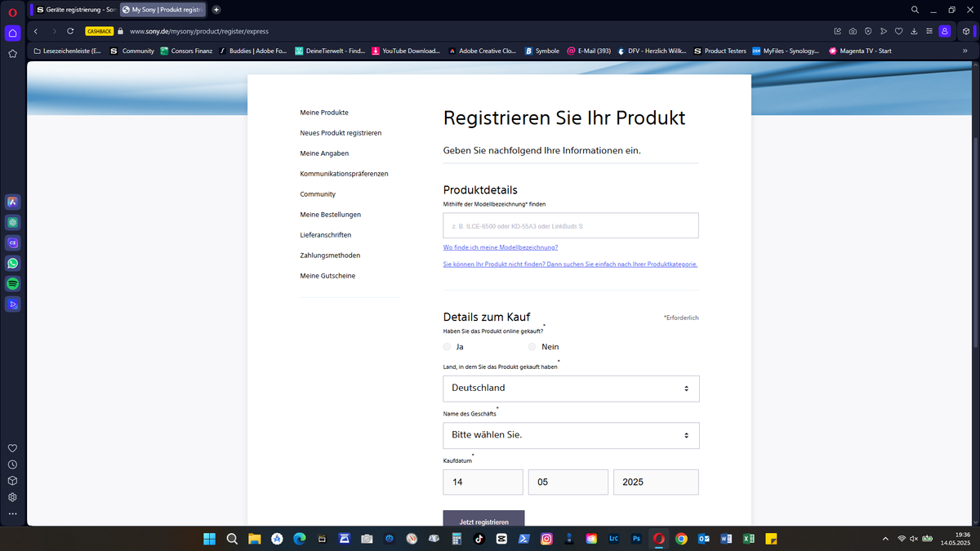The image size is (980, 551).
Task: Open 'Kommunikationspräferenzen' in the menu
Action: (x=344, y=173)
